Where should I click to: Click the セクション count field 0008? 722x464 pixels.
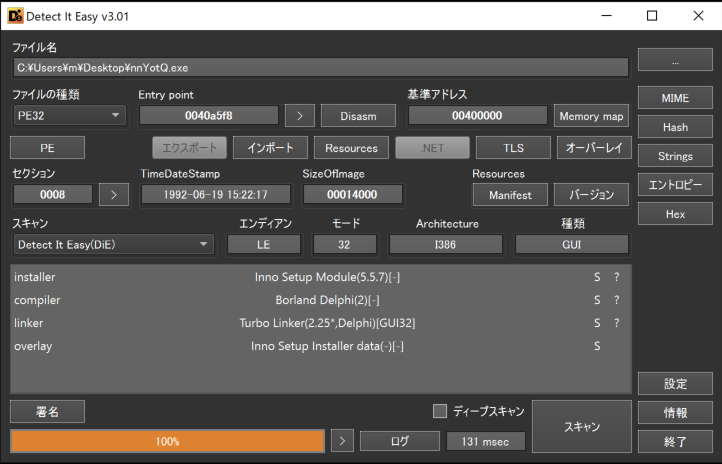click(52, 194)
